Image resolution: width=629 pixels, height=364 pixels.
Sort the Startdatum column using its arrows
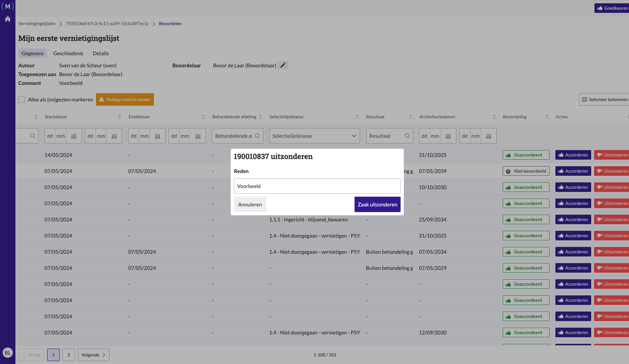click(x=120, y=117)
